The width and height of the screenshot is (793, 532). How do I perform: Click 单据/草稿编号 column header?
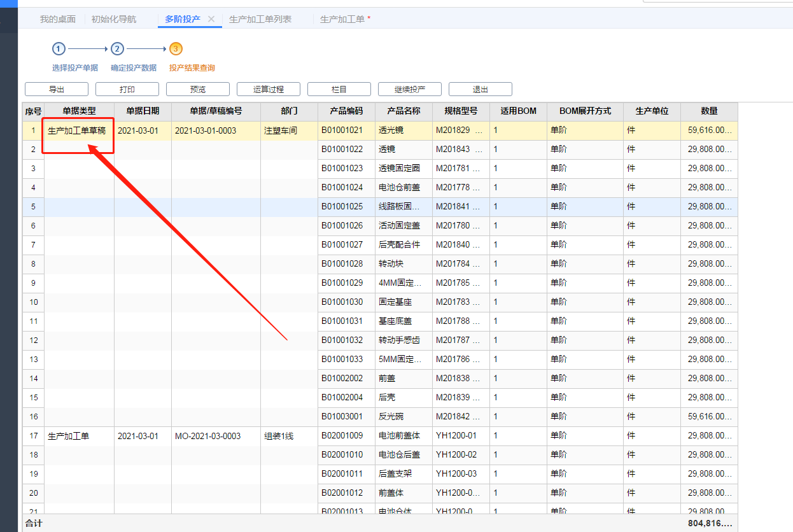click(x=216, y=111)
